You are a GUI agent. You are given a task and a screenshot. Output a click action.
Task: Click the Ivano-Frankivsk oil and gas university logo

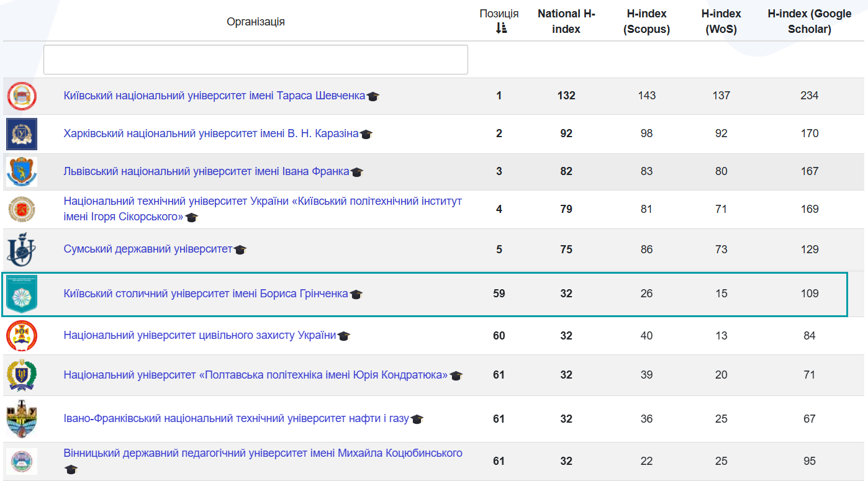tap(22, 419)
